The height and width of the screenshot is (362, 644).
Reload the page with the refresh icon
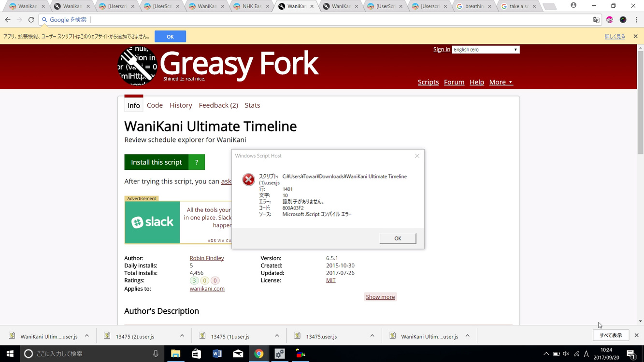(31, 20)
